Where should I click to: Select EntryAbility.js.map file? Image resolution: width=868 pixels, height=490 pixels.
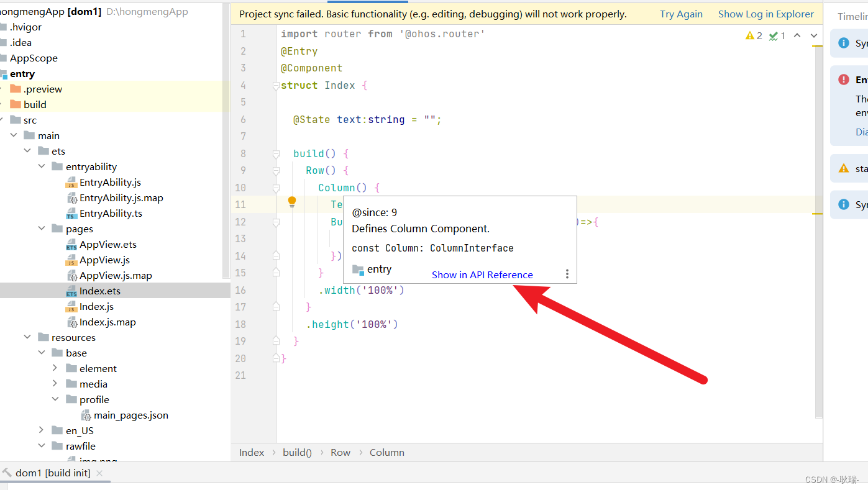121,197
